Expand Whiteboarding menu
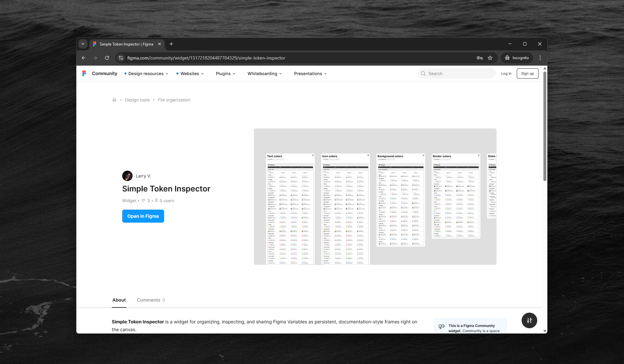The image size is (624, 364). point(265,73)
